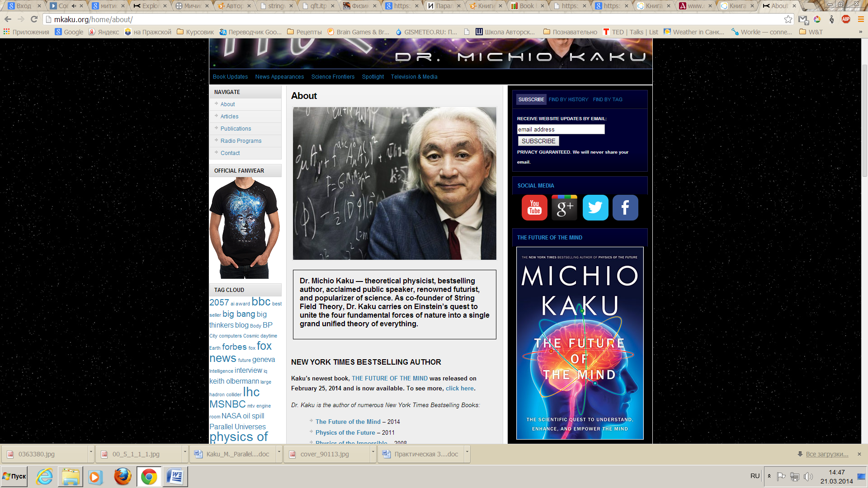The width and height of the screenshot is (868, 488).
Task: Open cover_90113.jpg download options arrow
Action: (373, 454)
